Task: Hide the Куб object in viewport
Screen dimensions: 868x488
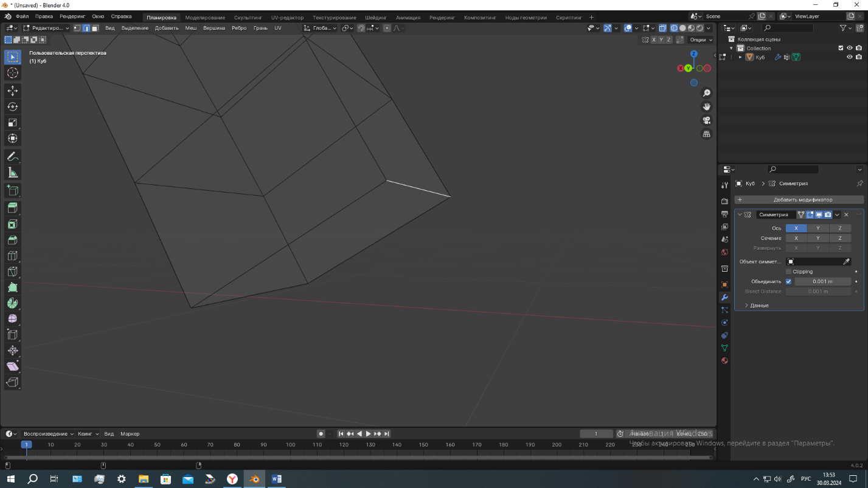Action: (x=850, y=57)
